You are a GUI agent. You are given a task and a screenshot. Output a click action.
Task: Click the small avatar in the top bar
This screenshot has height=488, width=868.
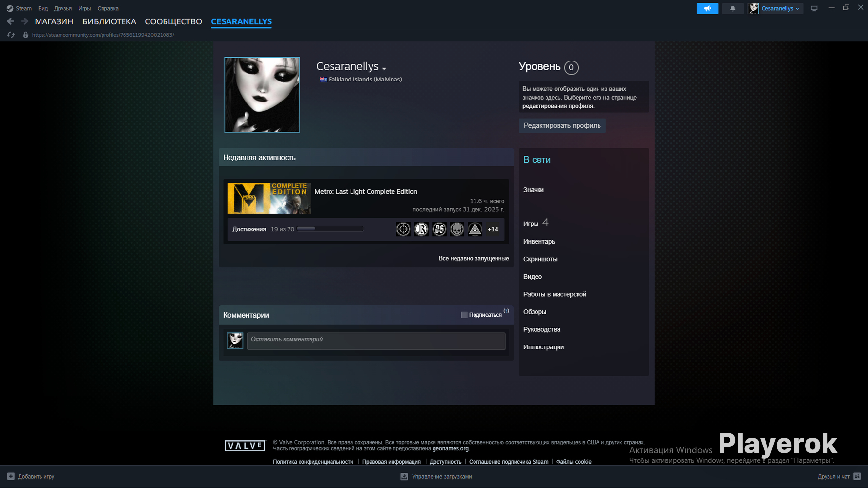click(754, 8)
